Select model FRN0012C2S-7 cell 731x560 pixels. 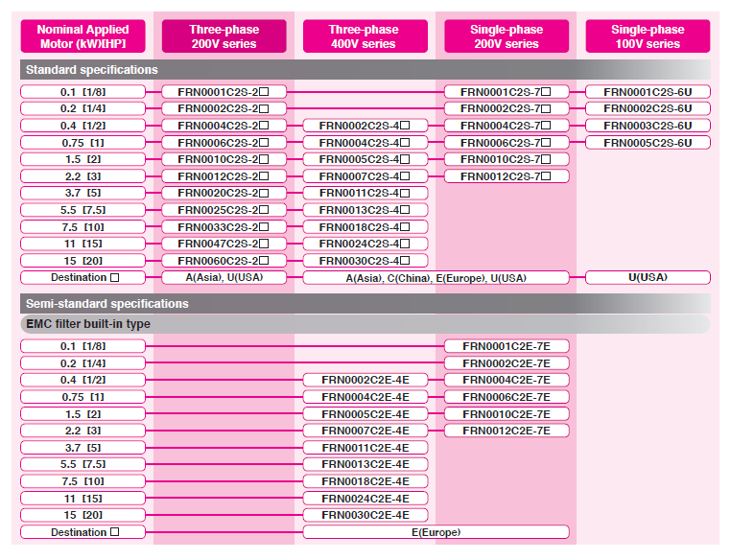[x=507, y=176]
